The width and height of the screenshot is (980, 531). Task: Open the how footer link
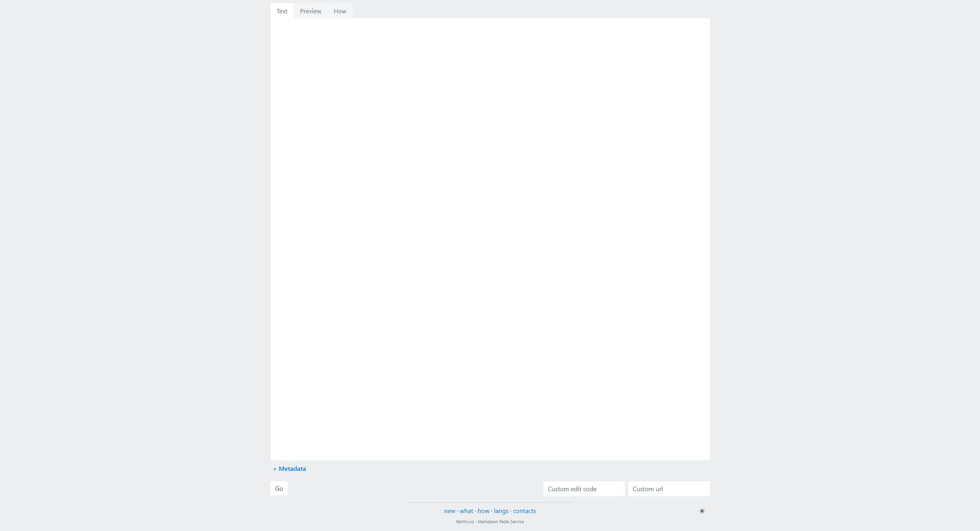tap(484, 511)
